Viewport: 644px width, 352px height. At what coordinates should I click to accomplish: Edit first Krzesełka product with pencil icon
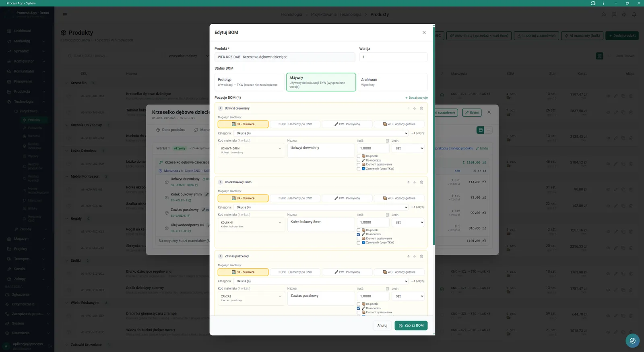(615, 96)
